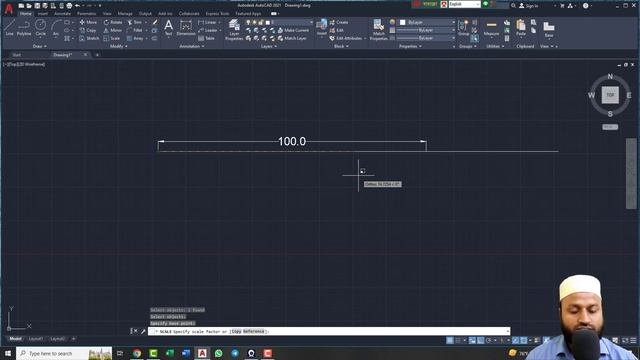Open the Measure utility
The height and width of the screenshot is (360, 640).
pos(491,28)
